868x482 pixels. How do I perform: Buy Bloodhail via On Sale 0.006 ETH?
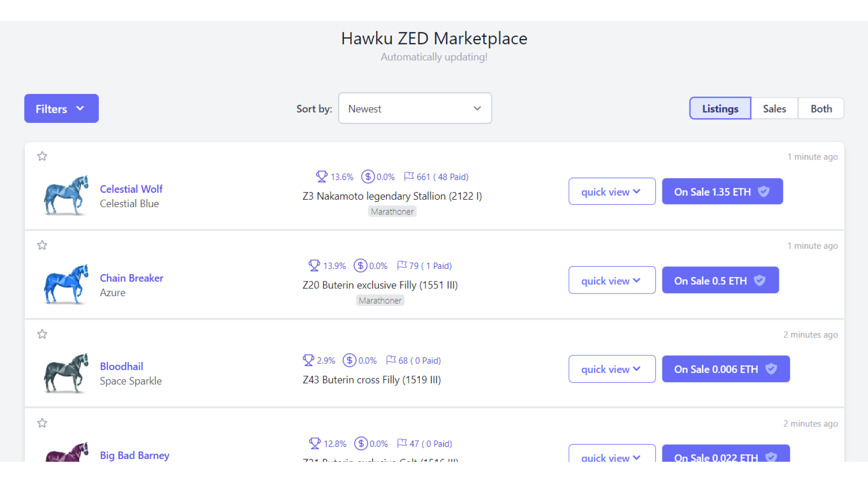click(716, 369)
